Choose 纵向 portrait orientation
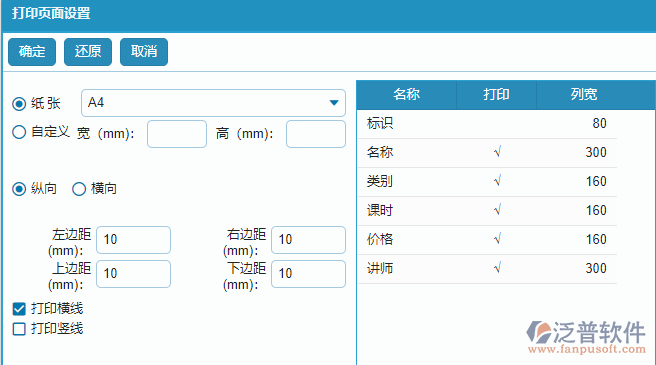656x365 pixels. click(x=19, y=189)
